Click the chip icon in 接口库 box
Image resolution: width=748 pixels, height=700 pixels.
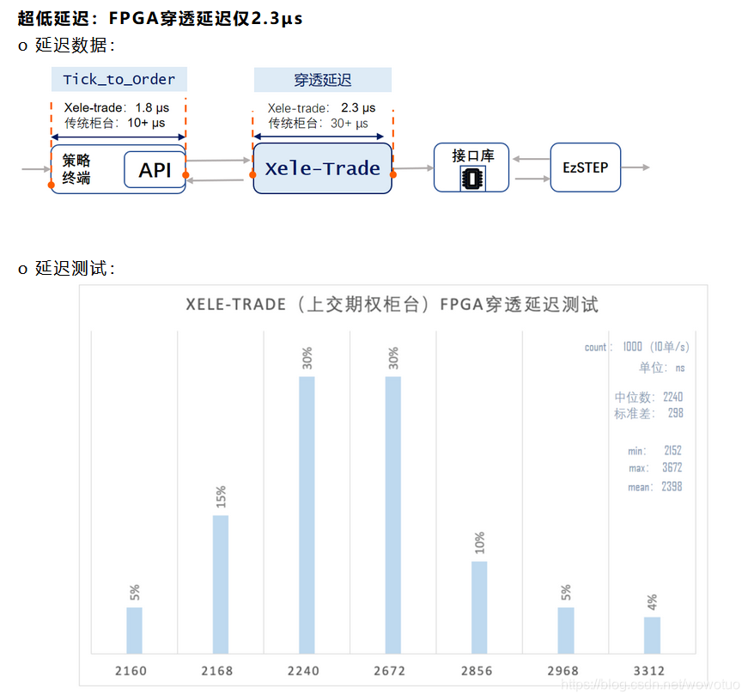click(x=472, y=179)
